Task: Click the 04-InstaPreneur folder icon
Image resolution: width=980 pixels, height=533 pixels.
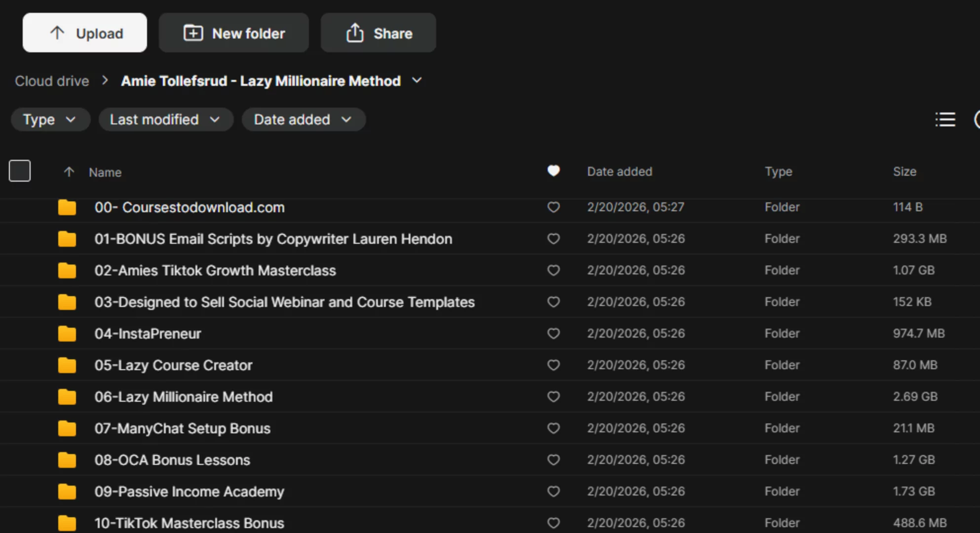Action: coord(67,334)
